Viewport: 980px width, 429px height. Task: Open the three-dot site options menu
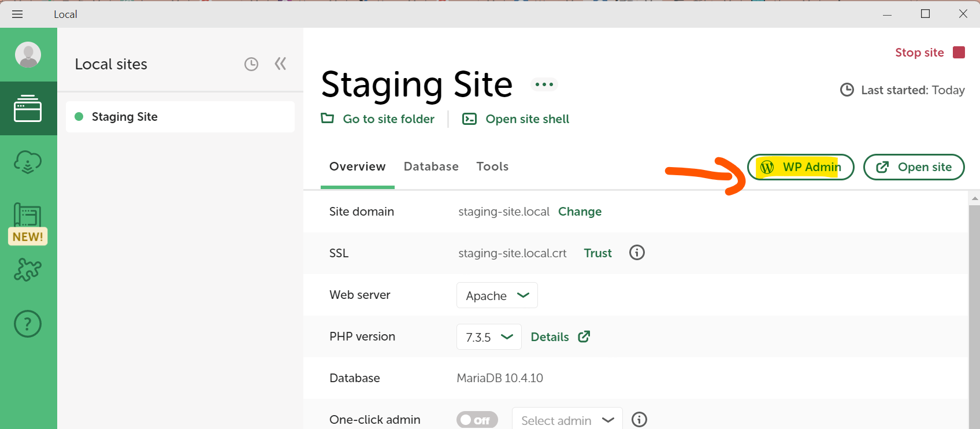coord(544,84)
